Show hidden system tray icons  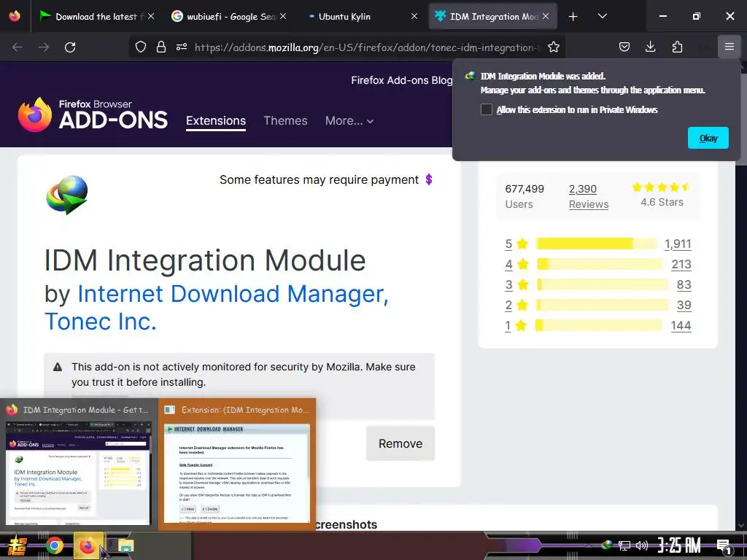(589, 545)
